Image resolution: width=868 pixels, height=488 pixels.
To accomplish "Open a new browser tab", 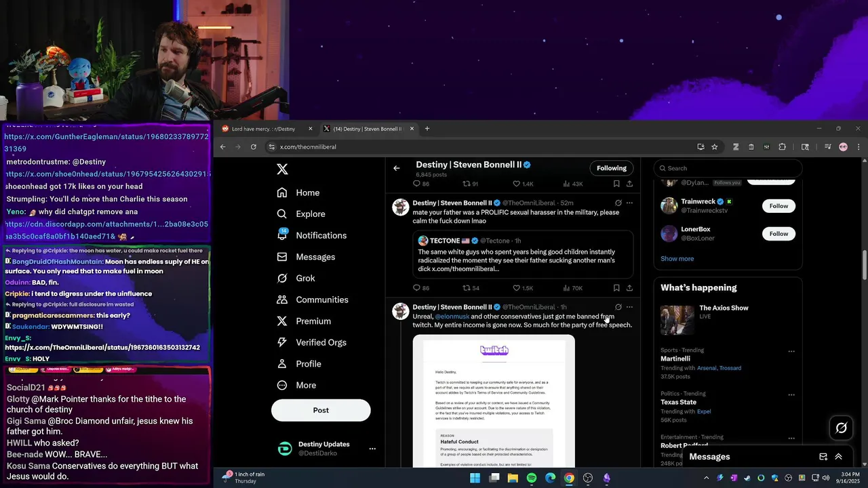I will 427,129.
